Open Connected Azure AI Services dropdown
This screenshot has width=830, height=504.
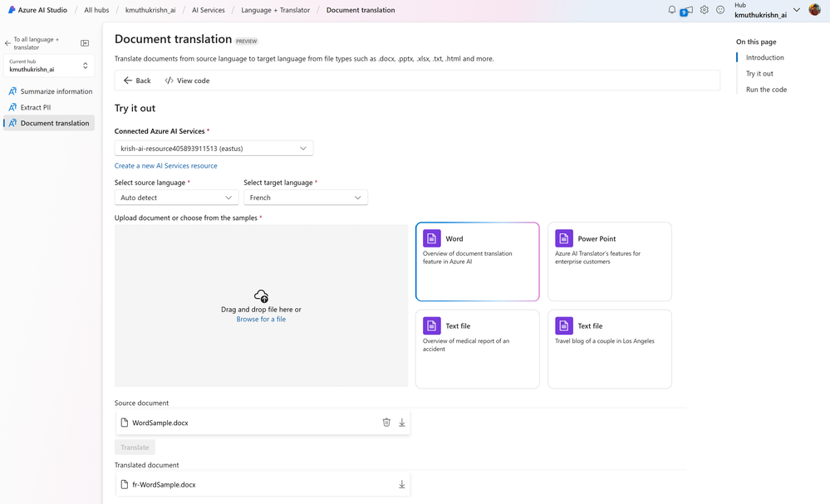(214, 148)
